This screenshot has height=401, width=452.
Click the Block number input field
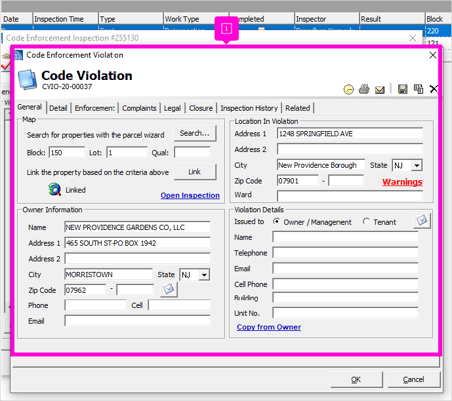click(x=67, y=153)
